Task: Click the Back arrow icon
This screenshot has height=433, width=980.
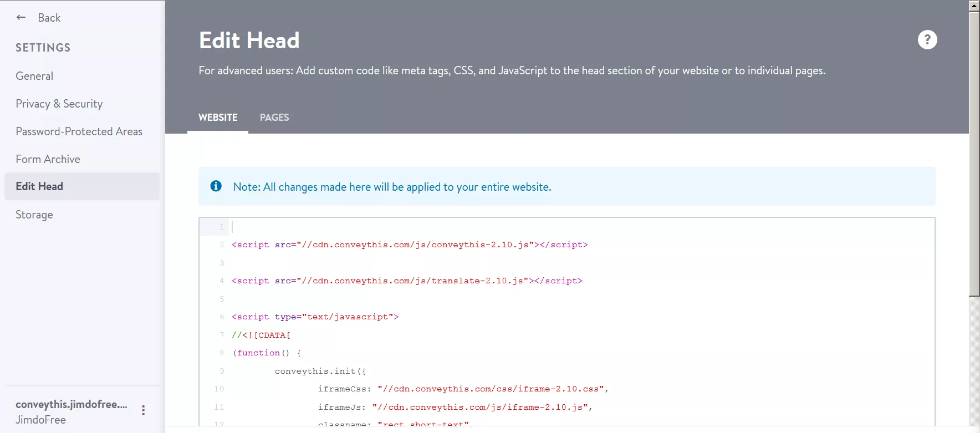Action: pyautogui.click(x=21, y=17)
